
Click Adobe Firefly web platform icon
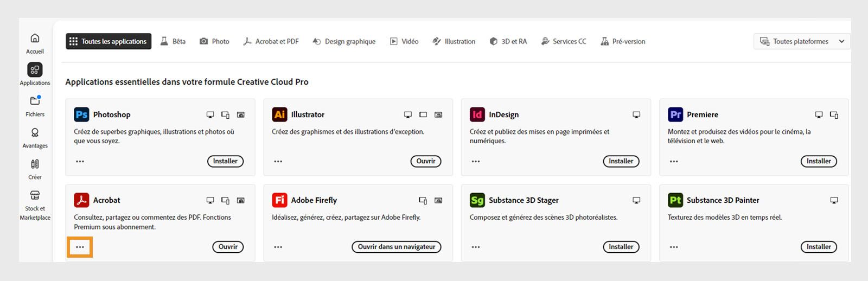(438, 200)
